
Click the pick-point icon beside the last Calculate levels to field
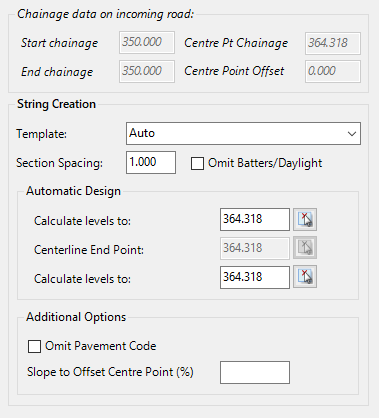tap(305, 277)
